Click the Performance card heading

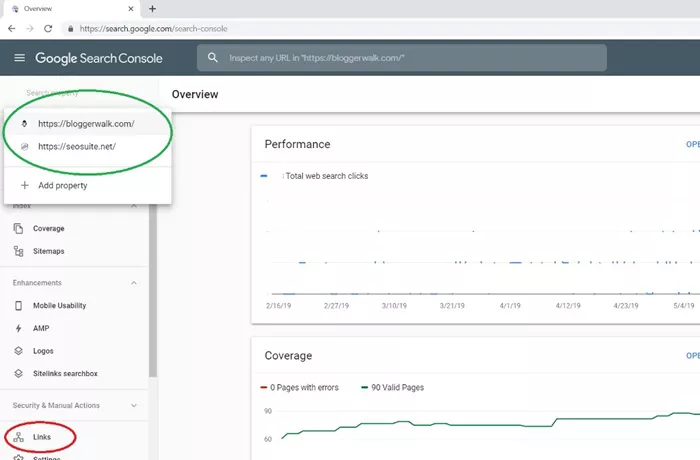click(297, 144)
